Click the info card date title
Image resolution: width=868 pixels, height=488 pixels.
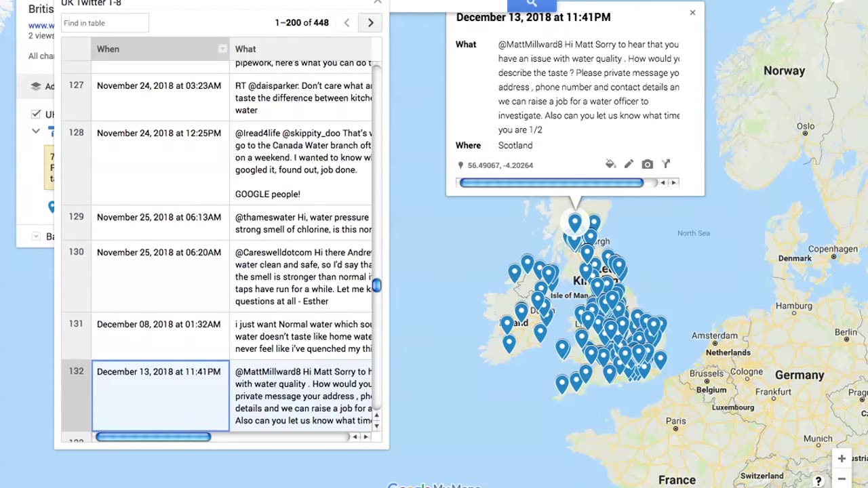coord(533,17)
